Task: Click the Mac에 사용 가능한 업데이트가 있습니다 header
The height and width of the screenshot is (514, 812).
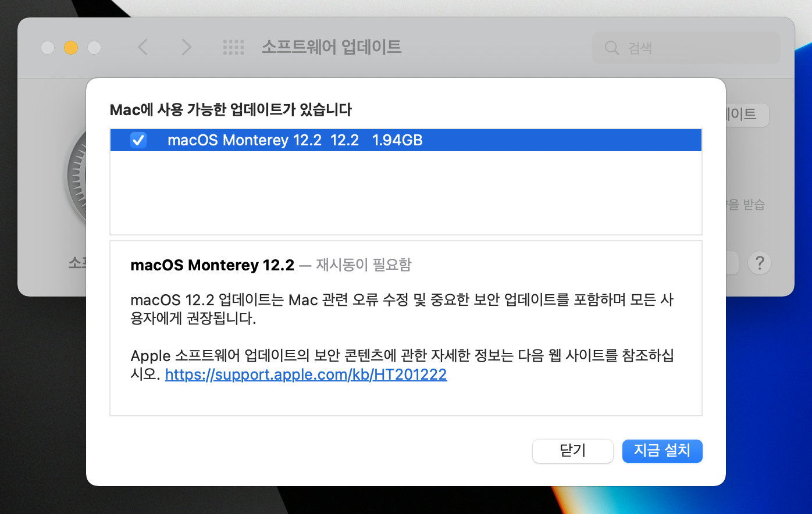Action: (x=231, y=109)
